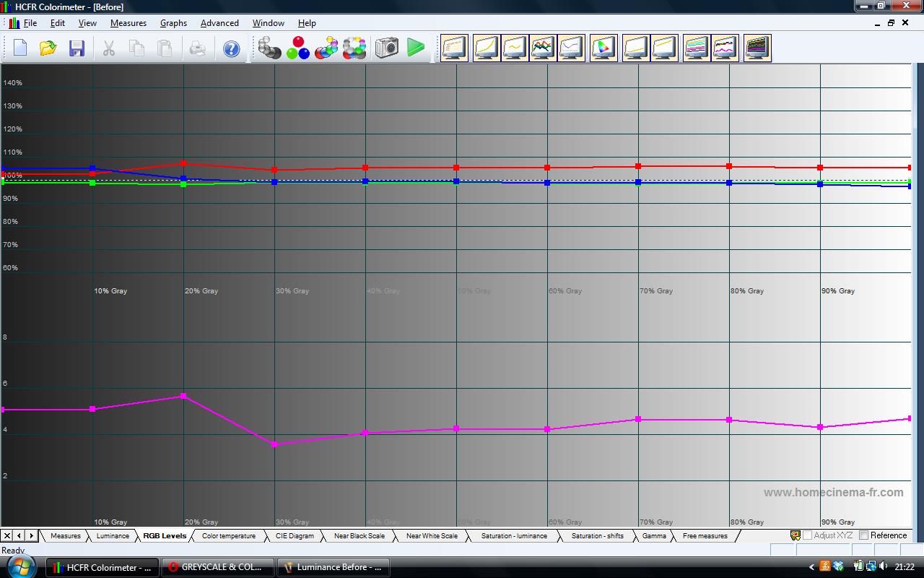Start continuous measures with green play arrow
Image resolution: width=924 pixels, height=578 pixels.
click(416, 48)
